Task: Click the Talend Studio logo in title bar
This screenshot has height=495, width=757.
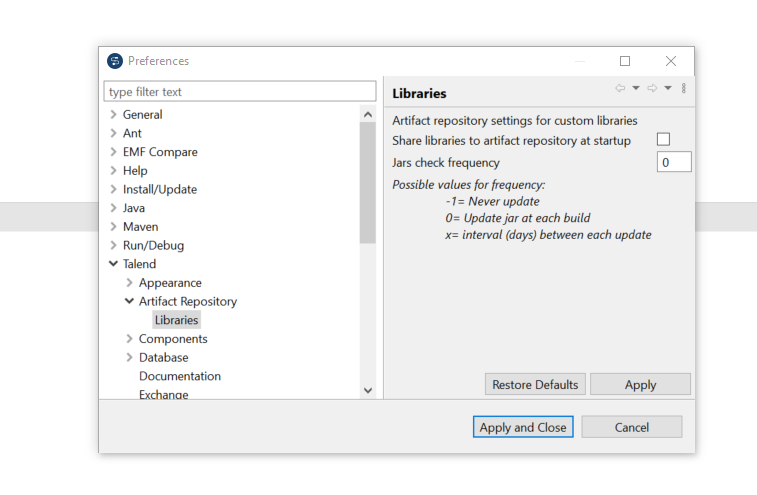Action: pos(115,61)
